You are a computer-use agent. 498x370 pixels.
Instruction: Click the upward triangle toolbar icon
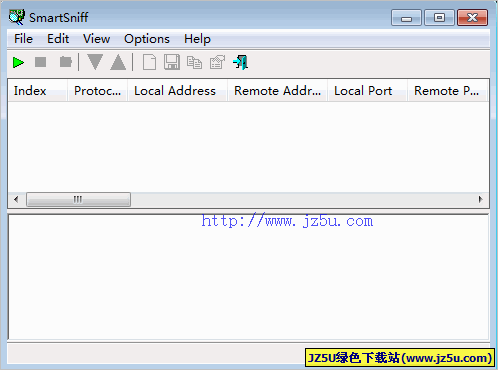(x=118, y=62)
